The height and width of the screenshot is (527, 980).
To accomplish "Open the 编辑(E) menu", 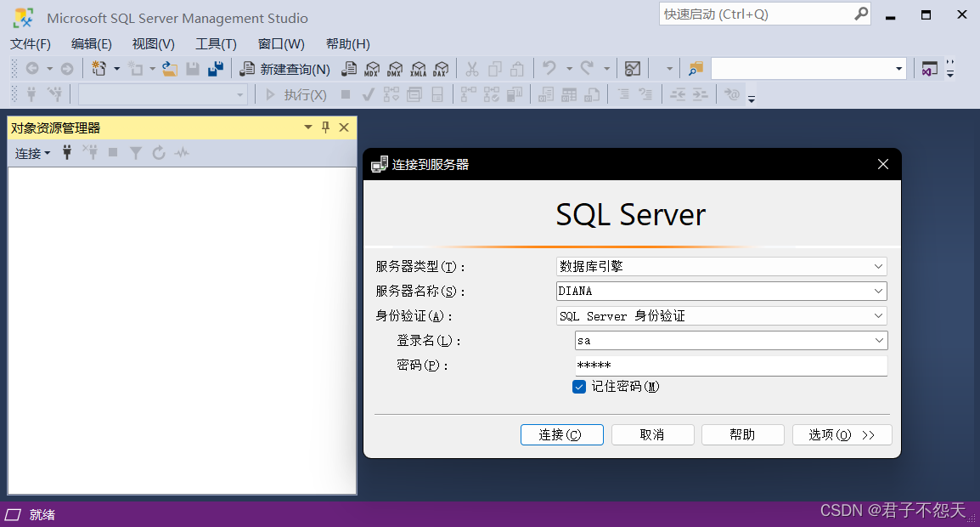I will click(91, 44).
